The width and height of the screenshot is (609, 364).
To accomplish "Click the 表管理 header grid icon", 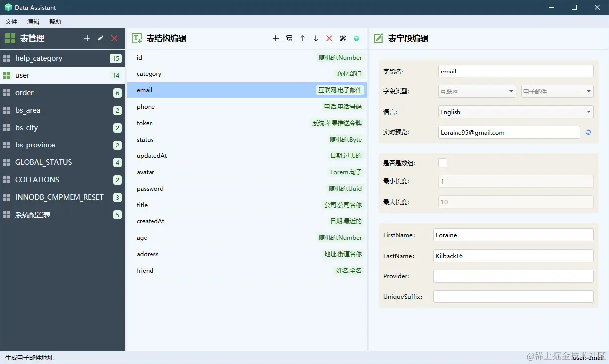I will [10, 38].
